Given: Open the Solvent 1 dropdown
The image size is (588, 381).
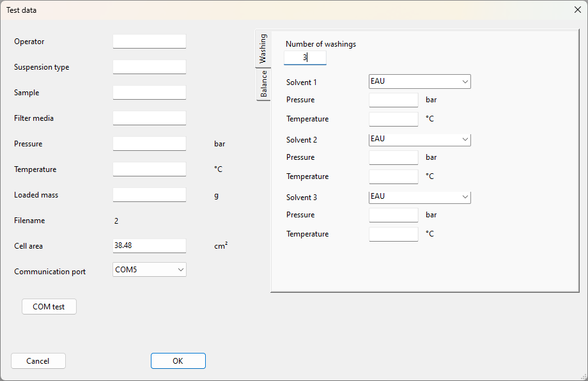Looking at the screenshot, I should pos(420,82).
